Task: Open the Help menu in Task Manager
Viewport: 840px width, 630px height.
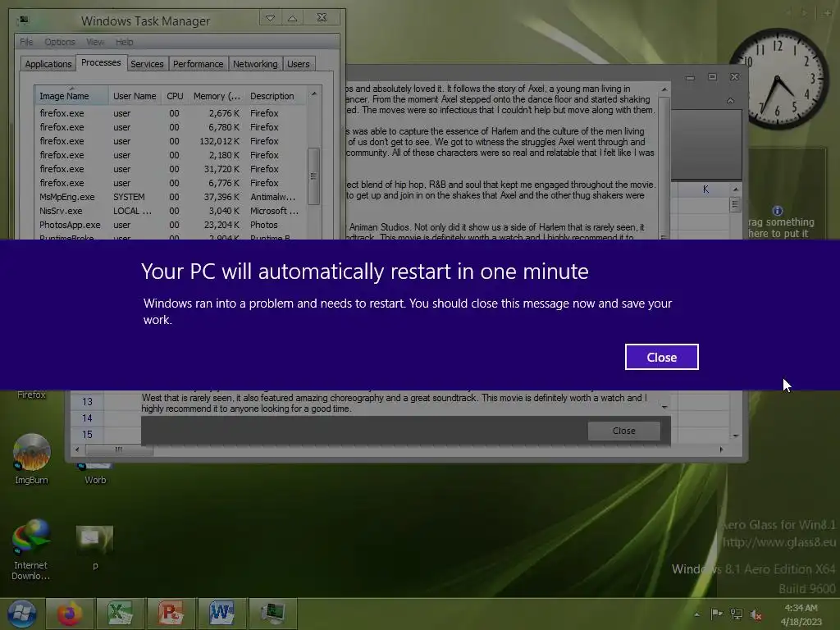Action: pos(125,42)
